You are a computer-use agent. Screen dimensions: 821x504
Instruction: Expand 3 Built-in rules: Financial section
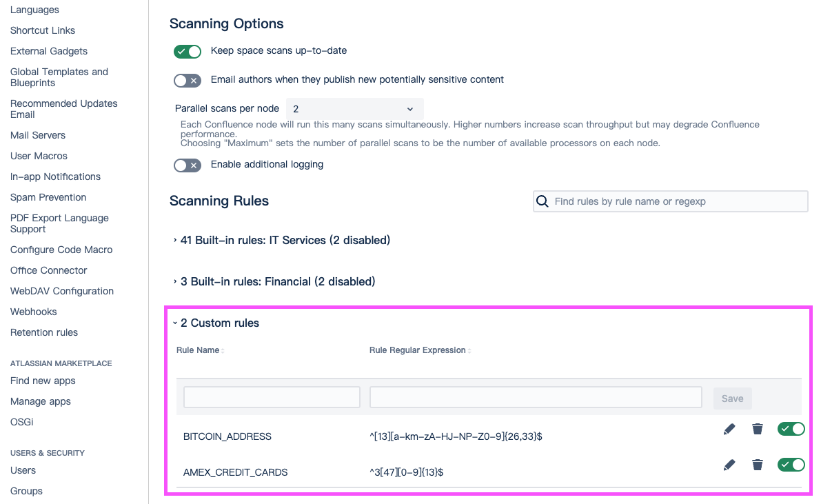(x=277, y=281)
